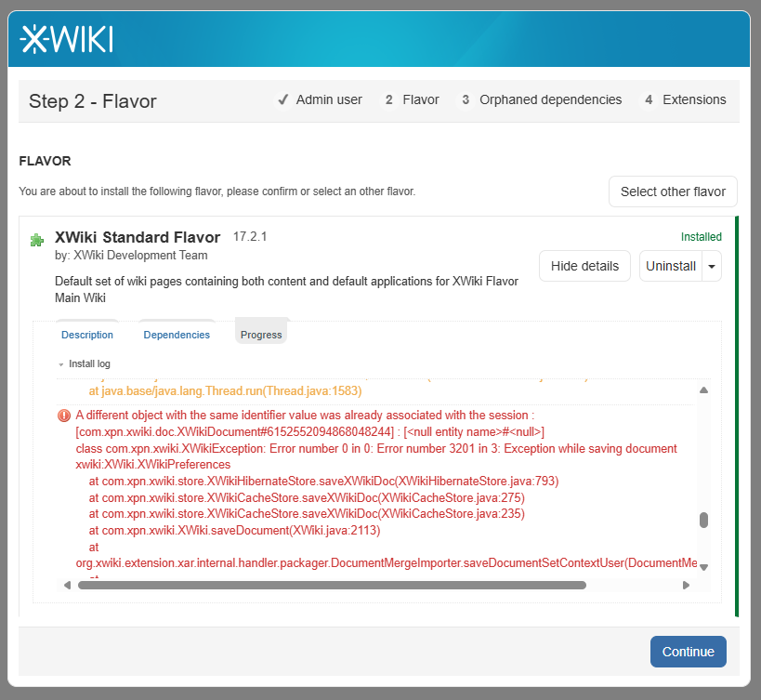Click the Flavor wizard step
The image size is (761, 700).
click(412, 100)
